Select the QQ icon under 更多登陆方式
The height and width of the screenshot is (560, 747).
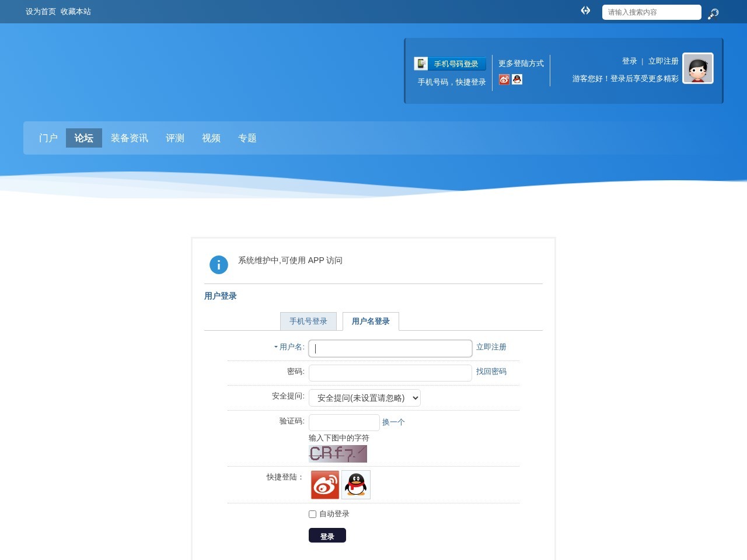(x=517, y=79)
